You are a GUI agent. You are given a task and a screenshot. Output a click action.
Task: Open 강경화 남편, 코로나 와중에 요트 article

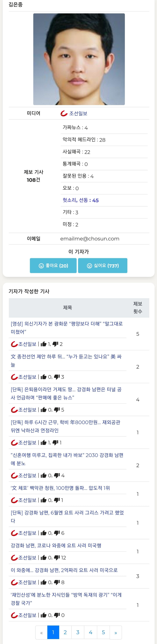[x=56, y=545]
